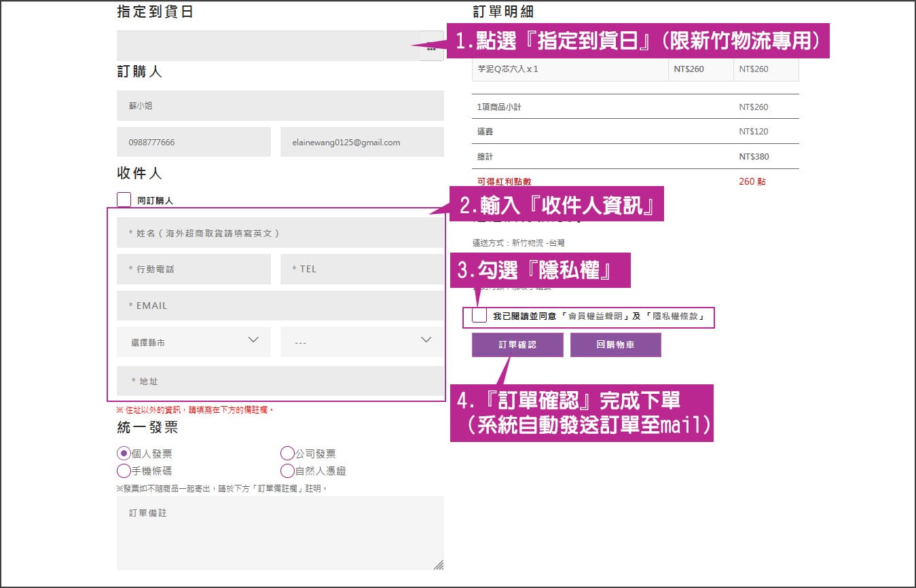Viewport: 916px width, 588px height.
Task: Open the delivery date picker button
Action: click(x=431, y=46)
